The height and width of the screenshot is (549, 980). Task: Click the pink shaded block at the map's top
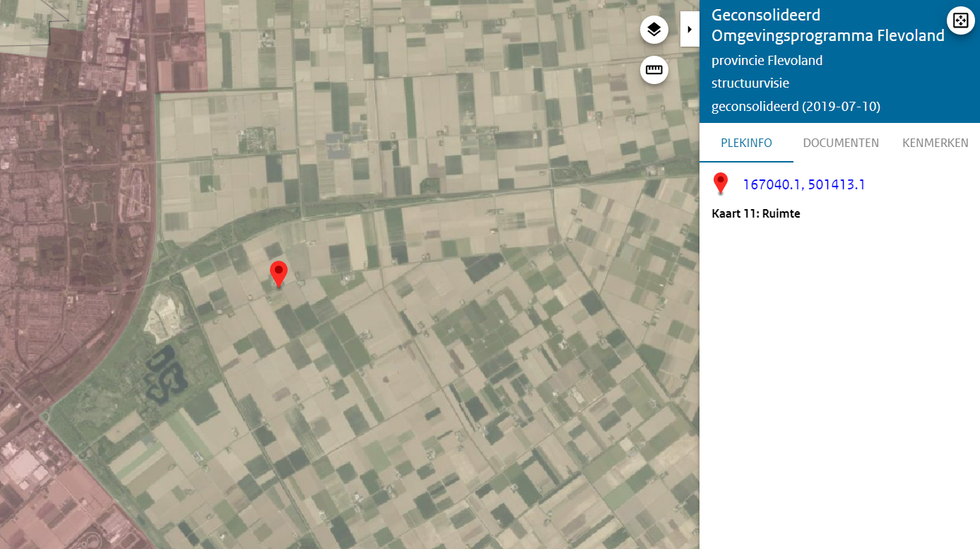click(182, 46)
